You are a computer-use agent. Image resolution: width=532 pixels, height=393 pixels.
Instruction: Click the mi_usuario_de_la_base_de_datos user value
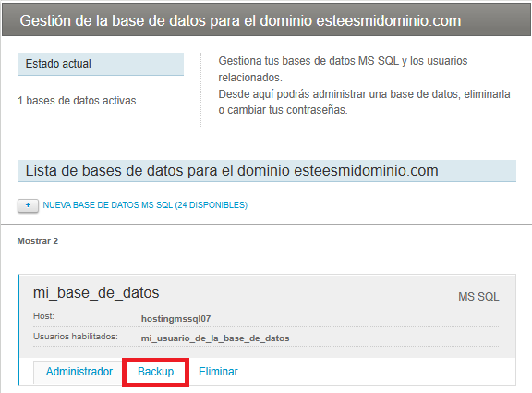[x=215, y=338]
